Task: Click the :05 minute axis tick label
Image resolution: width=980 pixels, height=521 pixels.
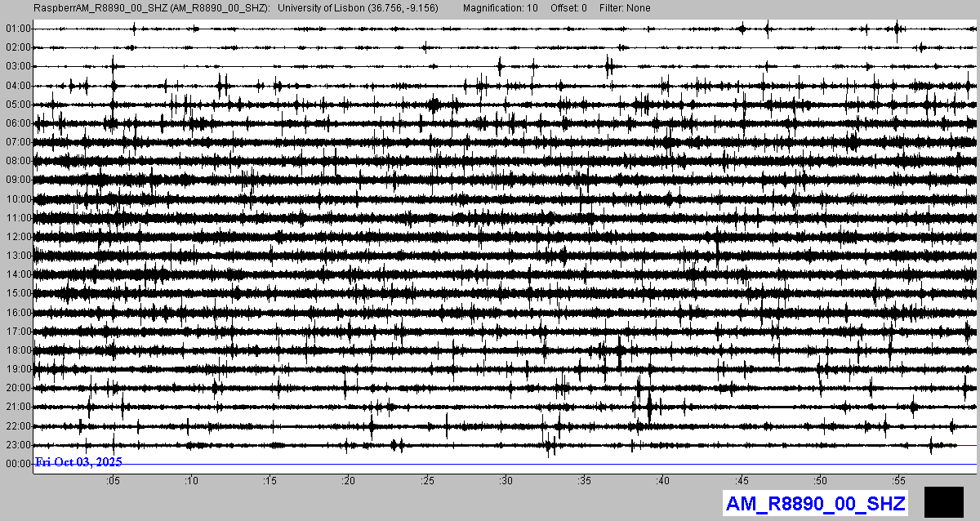Action: point(113,481)
